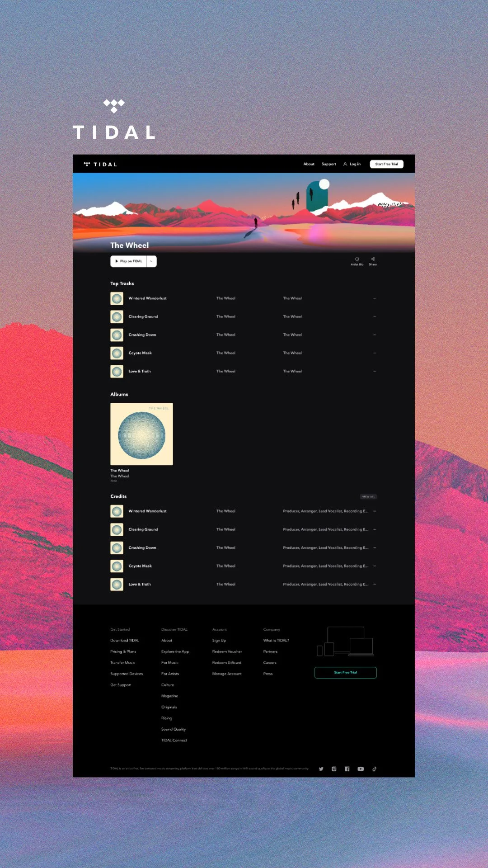Click VIEW ALL next to Credits
488x868 pixels.
[x=369, y=497]
